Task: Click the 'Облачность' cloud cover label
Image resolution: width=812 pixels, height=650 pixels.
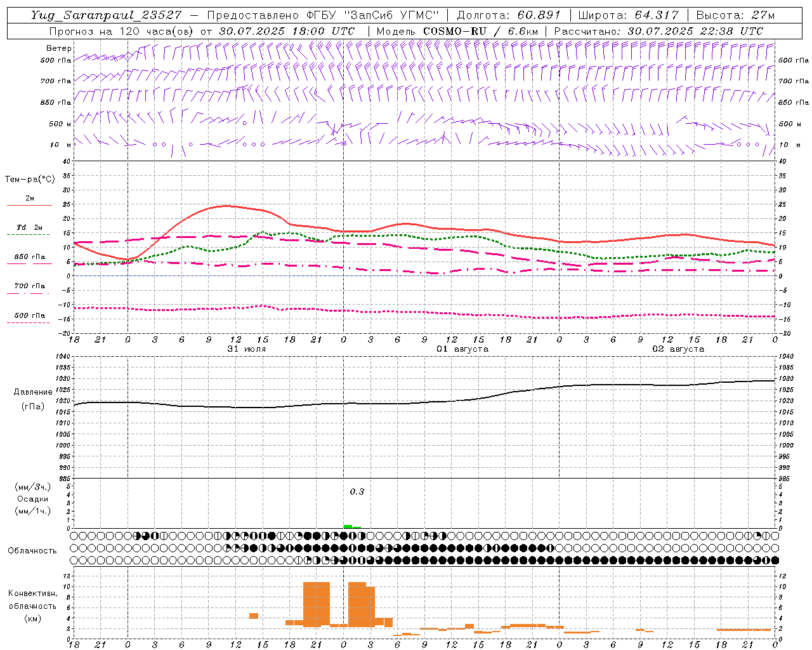Action: pyautogui.click(x=32, y=551)
